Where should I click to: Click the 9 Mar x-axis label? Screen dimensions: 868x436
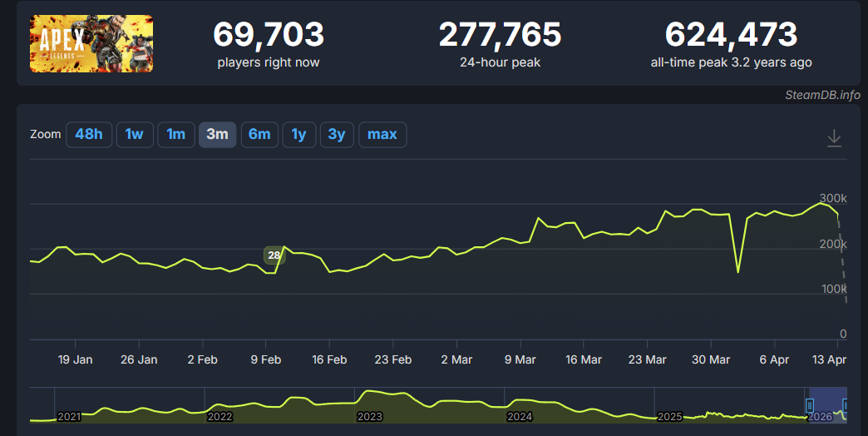pos(520,359)
